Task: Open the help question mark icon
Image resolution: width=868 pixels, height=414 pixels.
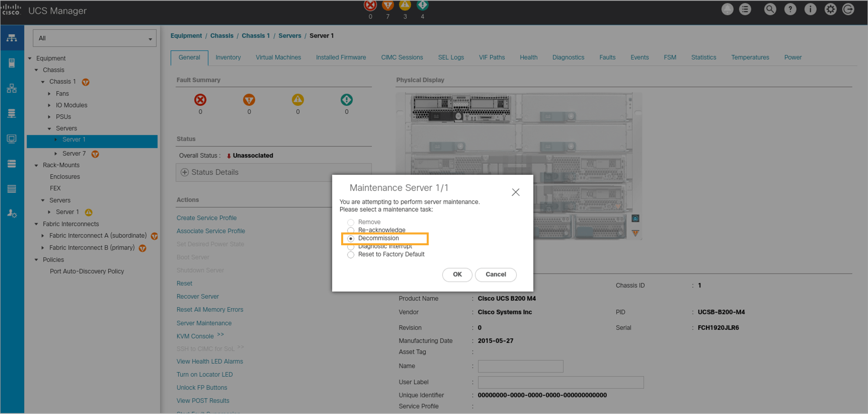Action: [790, 9]
